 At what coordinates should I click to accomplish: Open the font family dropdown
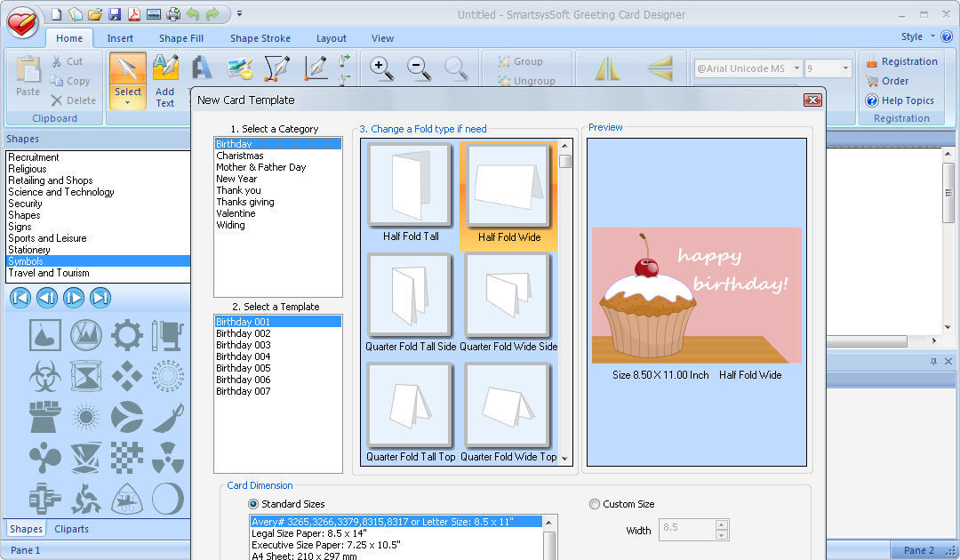[797, 68]
